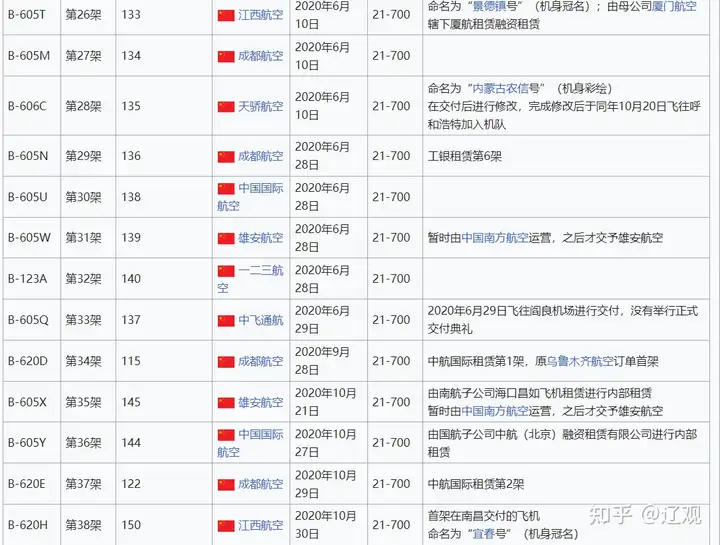Click the 第28架 cell
720x545 pixels.
coord(88,106)
